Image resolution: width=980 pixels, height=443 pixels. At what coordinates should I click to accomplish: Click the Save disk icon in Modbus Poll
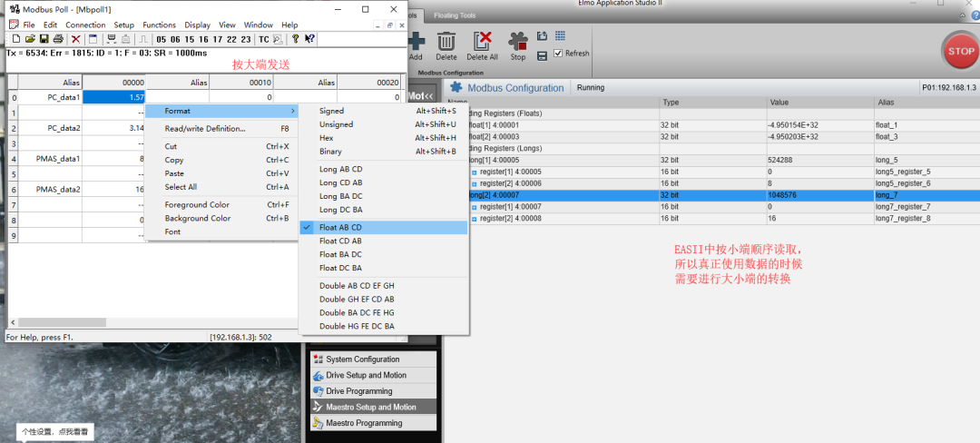pyautogui.click(x=44, y=39)
